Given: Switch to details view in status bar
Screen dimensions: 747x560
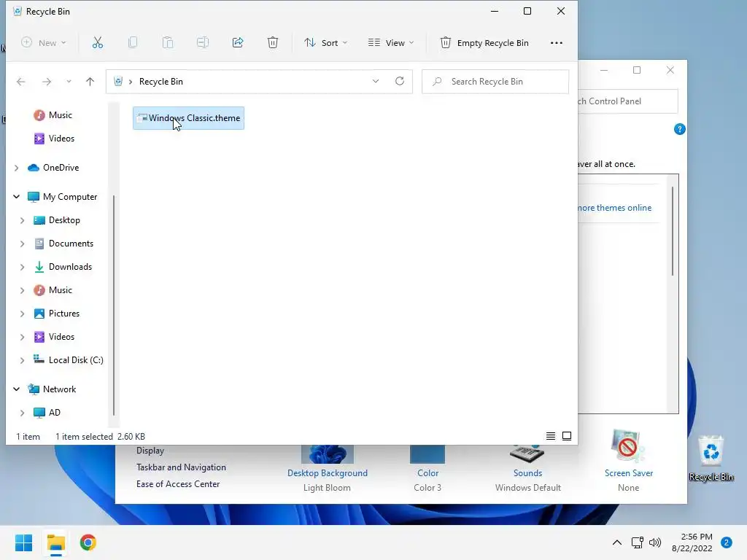Looking at the screenshot, I should pos(551,436).
